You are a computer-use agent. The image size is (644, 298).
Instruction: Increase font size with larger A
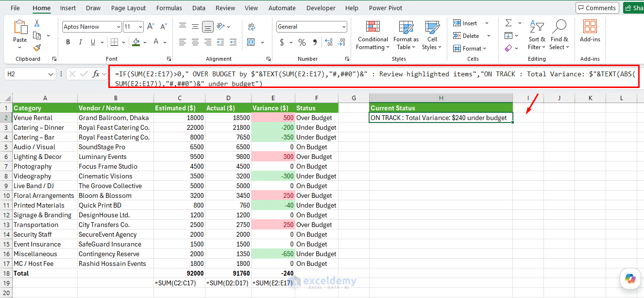[x=151, y=27]
